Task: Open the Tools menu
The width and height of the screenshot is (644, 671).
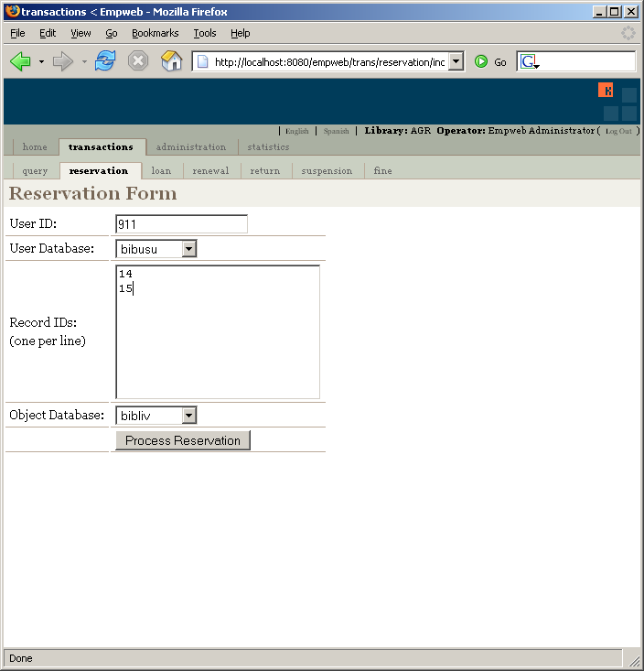Action: 205,33
